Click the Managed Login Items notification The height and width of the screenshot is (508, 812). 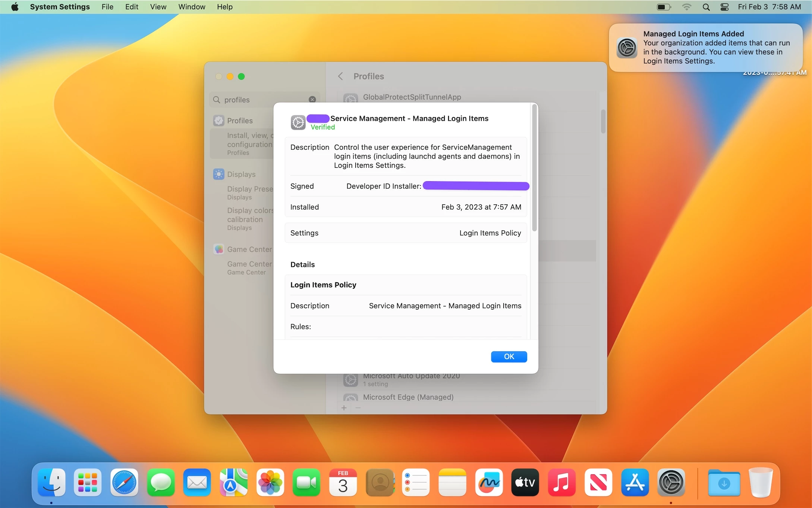(x=705, y=48)
